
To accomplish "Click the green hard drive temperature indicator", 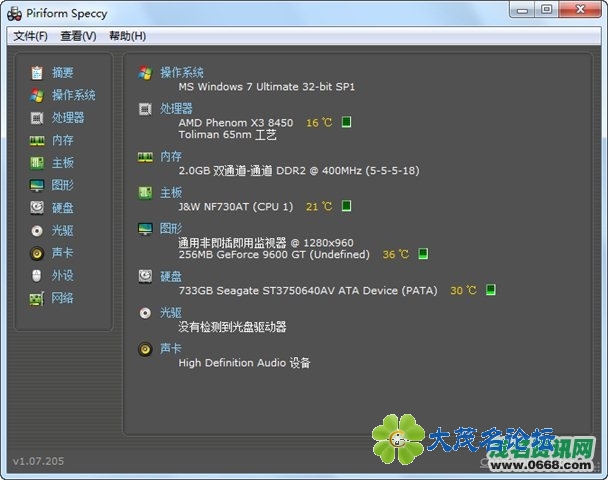I will pyautogui.click(x=491, y=290).
